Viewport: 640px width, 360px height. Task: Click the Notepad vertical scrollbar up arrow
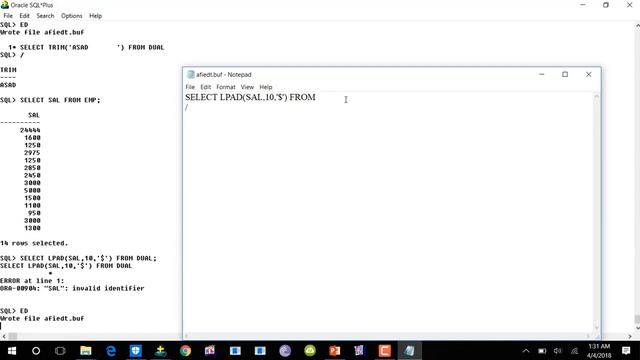tap(596, 96)
